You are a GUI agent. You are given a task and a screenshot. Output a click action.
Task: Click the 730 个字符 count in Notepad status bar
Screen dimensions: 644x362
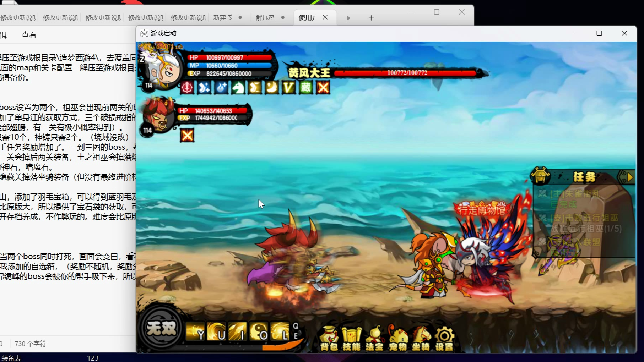(x=31, y=344)
